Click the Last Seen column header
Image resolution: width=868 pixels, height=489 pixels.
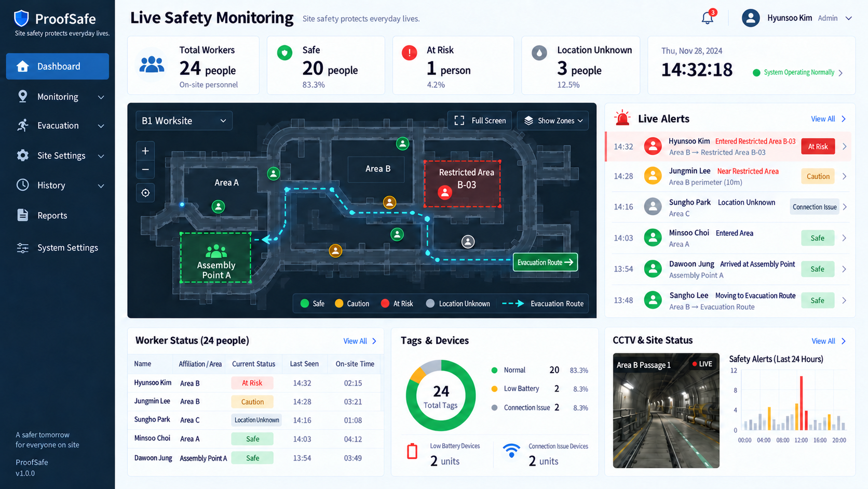click(304, 364)
